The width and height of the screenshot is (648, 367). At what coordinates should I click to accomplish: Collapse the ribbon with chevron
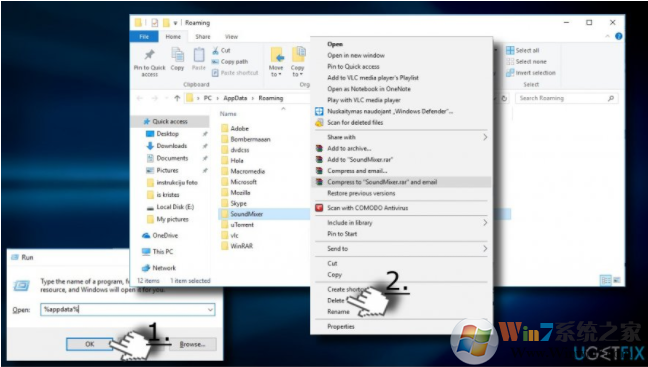pos(608,36)
